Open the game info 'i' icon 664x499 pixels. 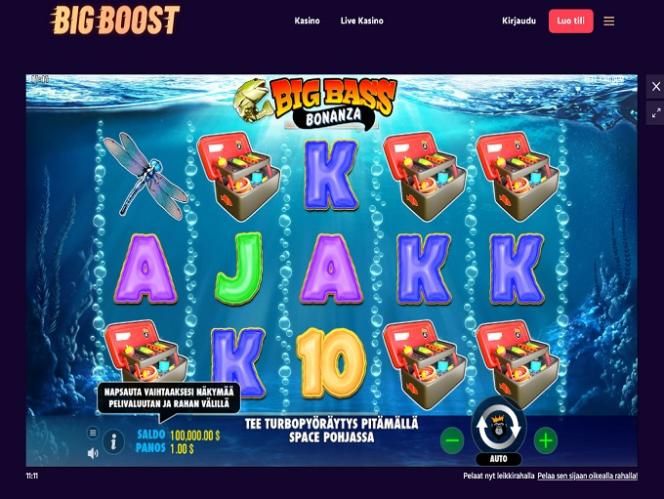pyautogui.click(x=113, y=443)
